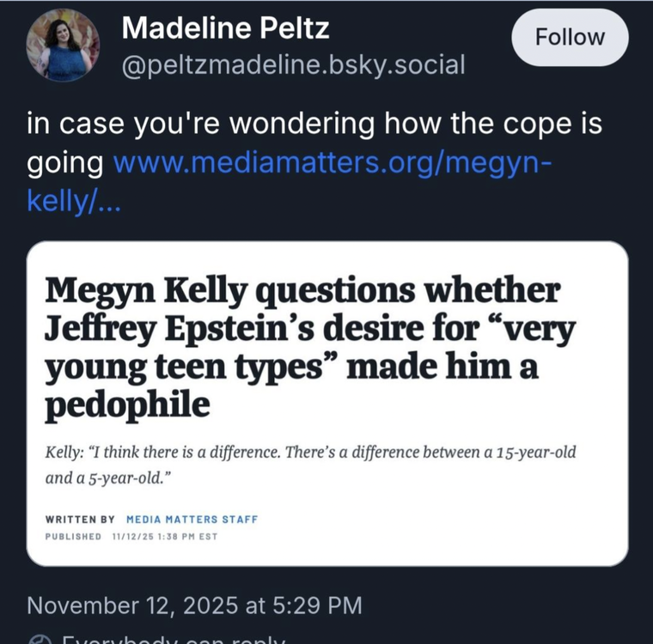This screenshot has width=653, height=644.
Task: Click the word going in the post
Action: 66,161
